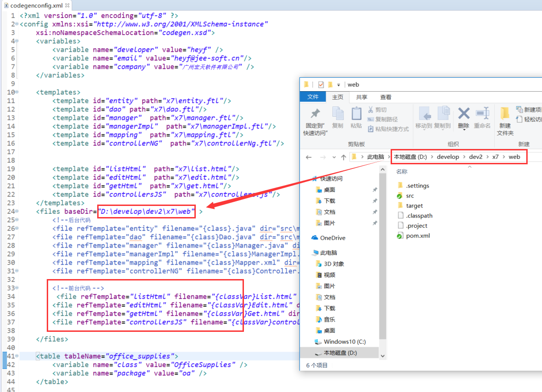Image resolution: width=542 pixels, height=392 pixels.
Task: Switch to the 共享 ribbon tab
Action: pos(361,97)
